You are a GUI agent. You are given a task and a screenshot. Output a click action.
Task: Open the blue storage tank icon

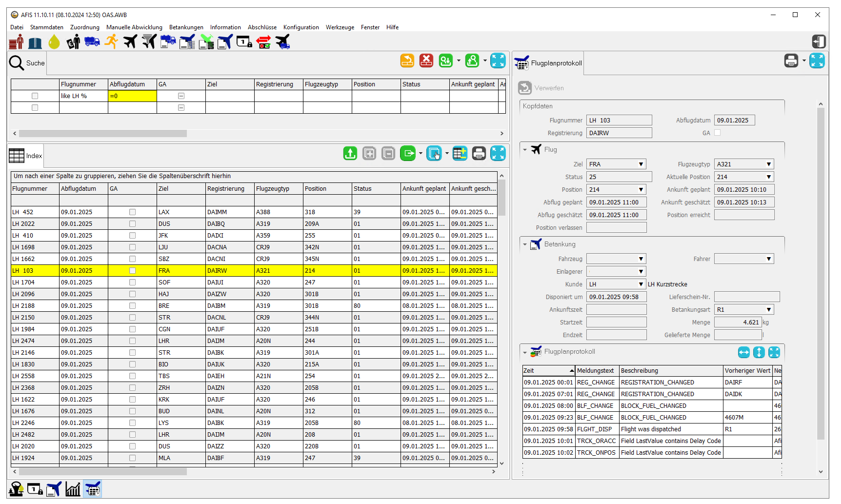(35, 42)
